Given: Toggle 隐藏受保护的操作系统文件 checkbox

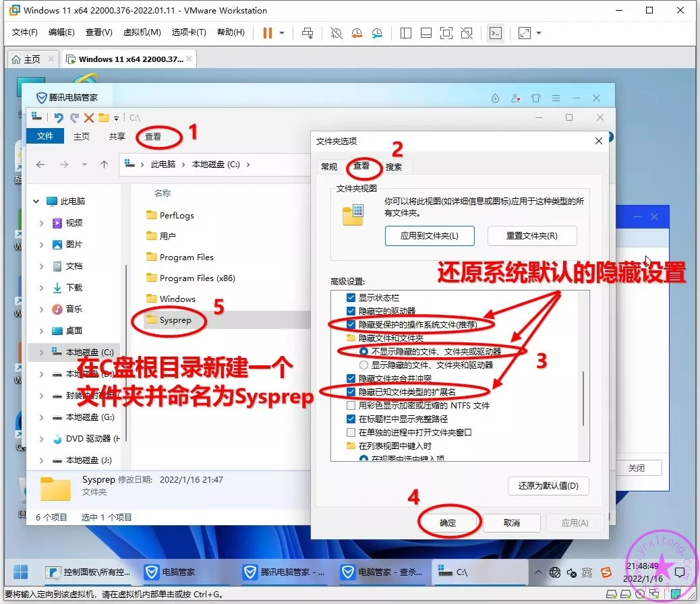Looking at the screenshot, I should [x=351, y=324].
